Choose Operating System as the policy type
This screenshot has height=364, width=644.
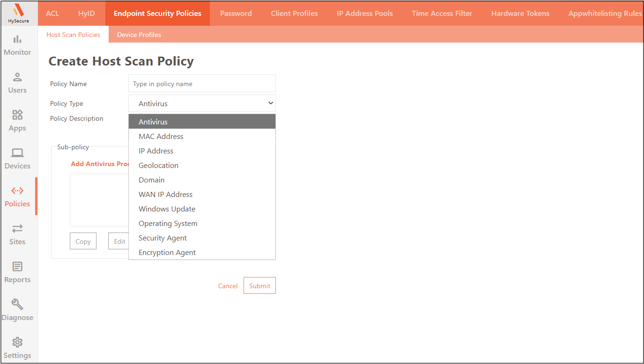point(168,223)
